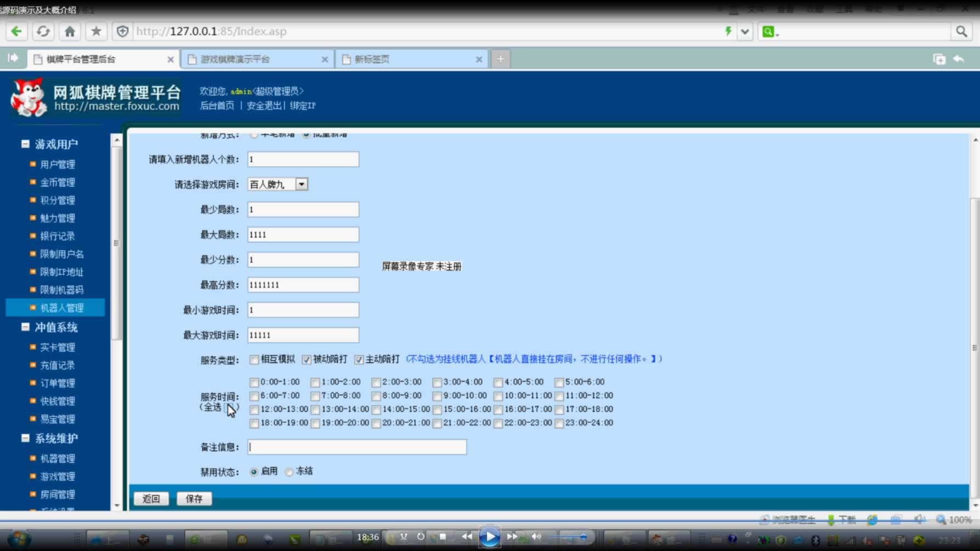
Task: Click the magnifier search icon in browser
Action: tap(961, 31)
